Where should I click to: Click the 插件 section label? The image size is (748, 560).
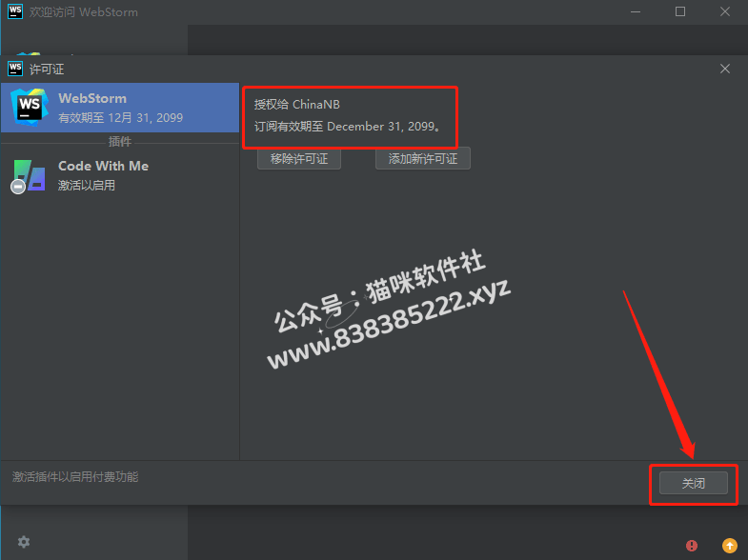(x=120, y=142)
